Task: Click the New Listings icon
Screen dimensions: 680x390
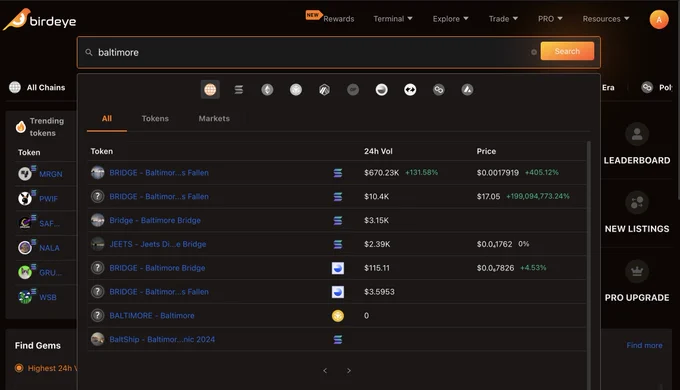Action: click(x=637, y=203)
